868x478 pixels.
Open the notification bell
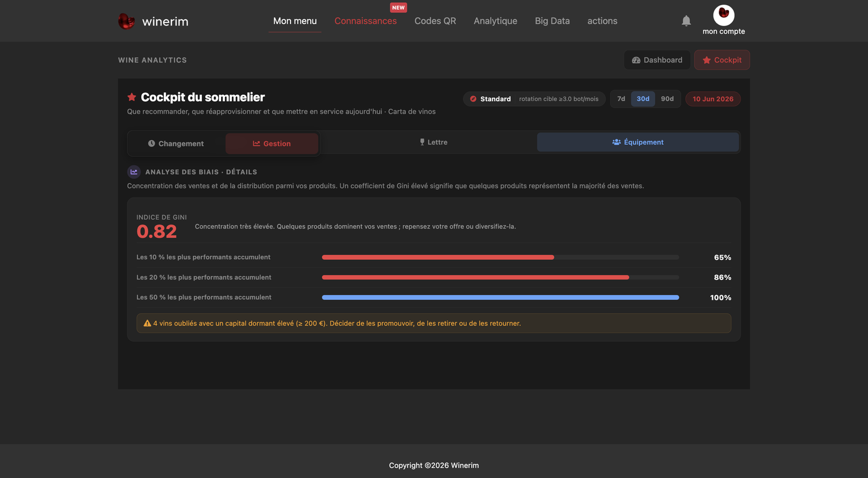pos(686,21)
